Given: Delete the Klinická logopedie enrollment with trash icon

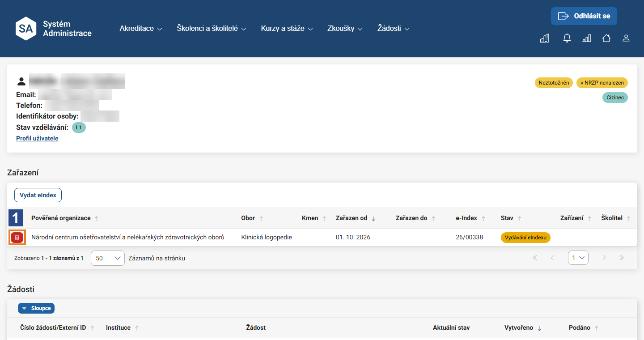Looking at the screenshot, I should 17,238.
